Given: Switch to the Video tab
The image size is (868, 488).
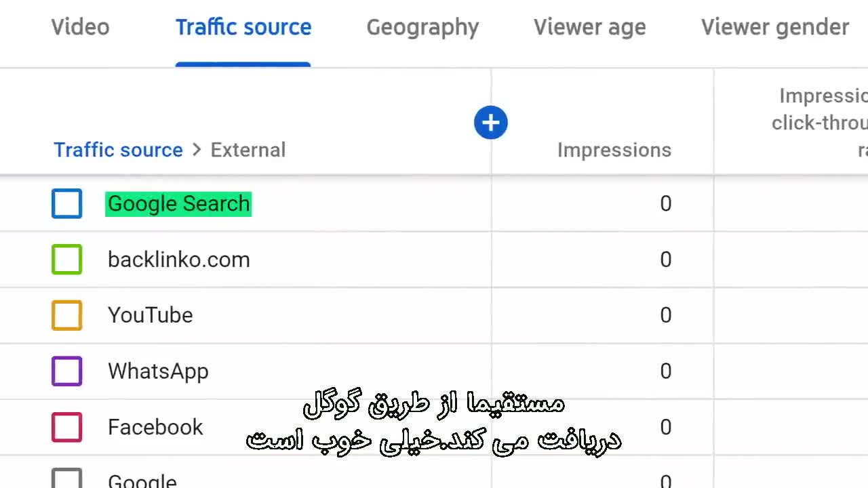Looking at the screenshot, I should [80, 27].
